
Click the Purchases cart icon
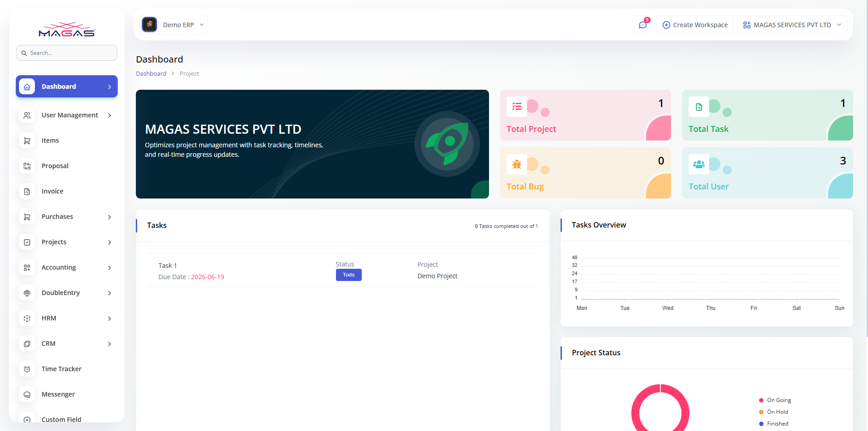point(27,217)
